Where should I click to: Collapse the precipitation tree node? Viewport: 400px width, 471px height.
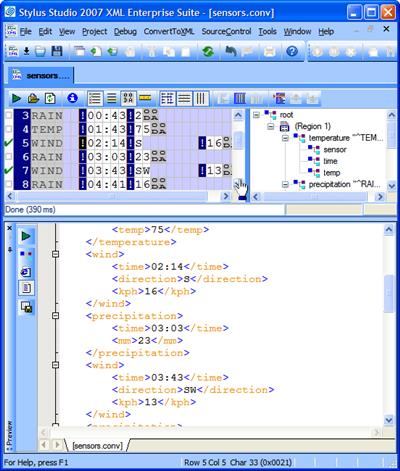pos(285,184)
